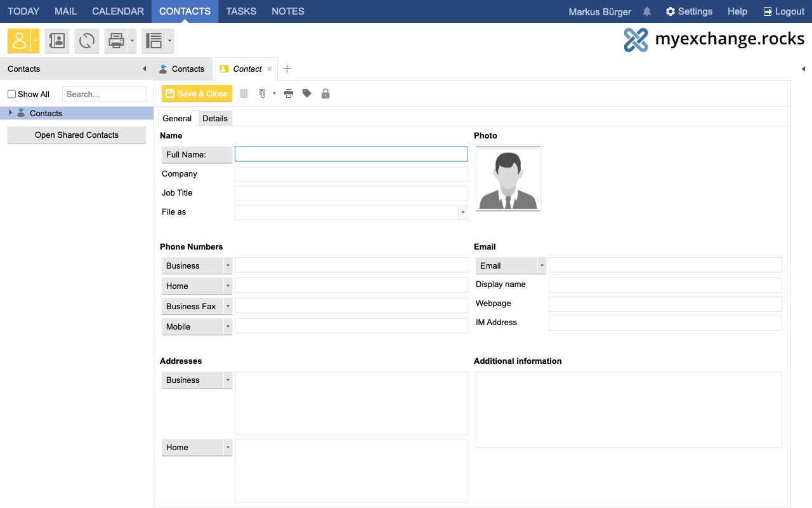The width and height of the screenshot is (812, 508).
Task: Open the CALENDAR section
Action: click(x=118, y=11)
